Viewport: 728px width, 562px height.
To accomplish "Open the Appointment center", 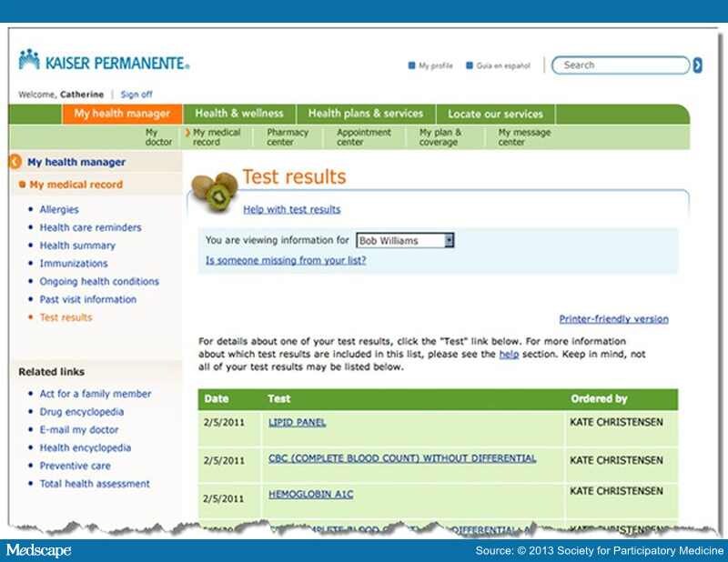I will [363, 136].
